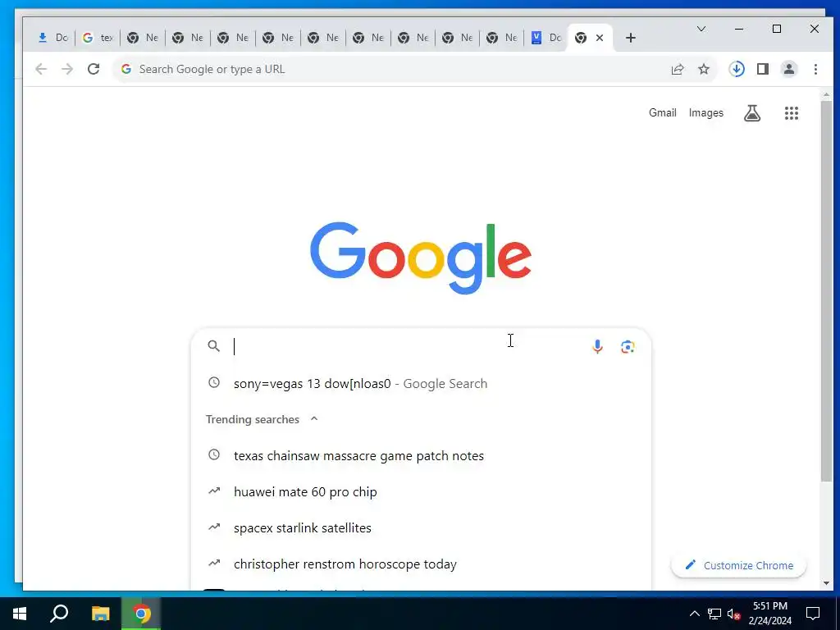Select 'christopher renstrom horoscope today' suggestion

pos(421,564)
